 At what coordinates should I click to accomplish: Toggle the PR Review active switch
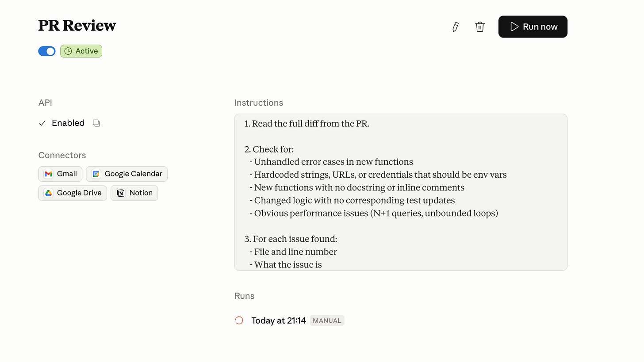pos(47,51)
